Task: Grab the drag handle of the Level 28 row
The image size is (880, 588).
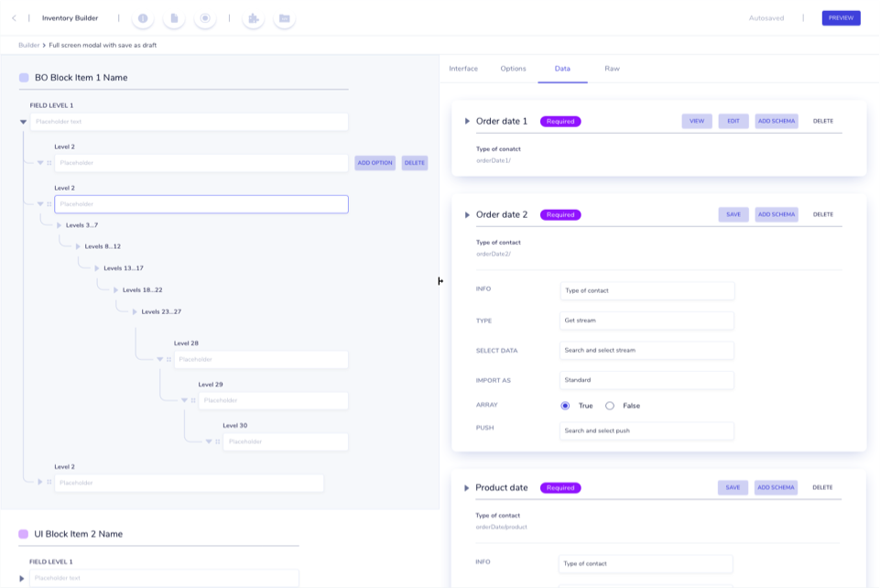Action: tap(168, 359)
